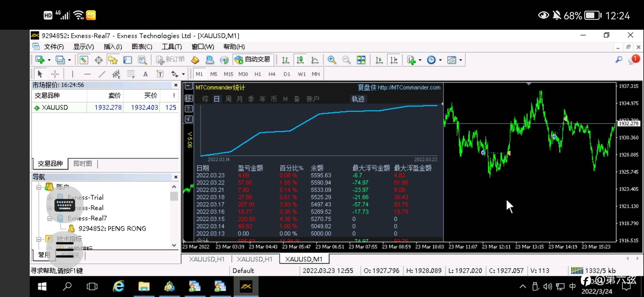This screenshot has height=297, width=644.
Task: Click the Tile Windows grid icon
Action: pyautogui.click(x=361, y=60)
